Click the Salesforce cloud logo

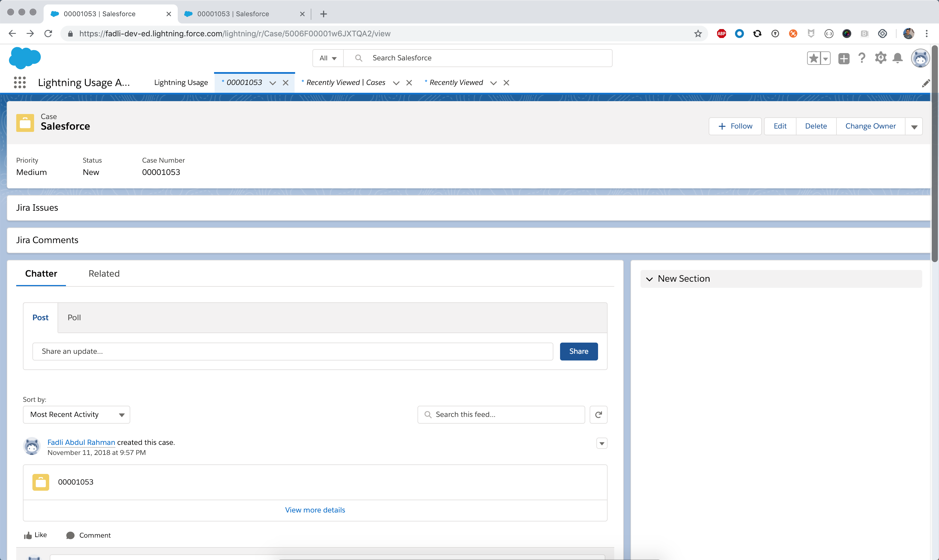pos(25,58)
